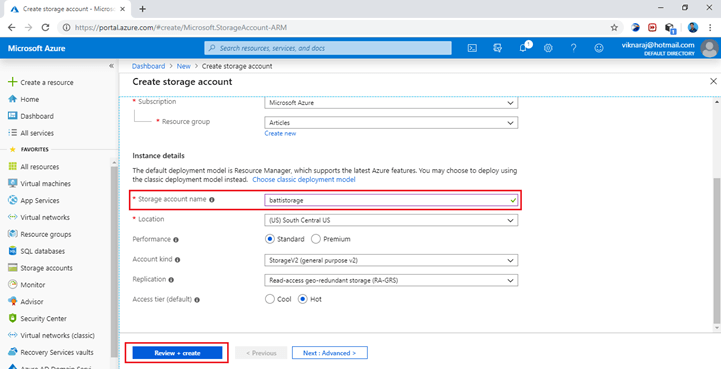Click the Replication info icon
The height and width of the screenshot is (369, 721).
(x=171, y=280)
